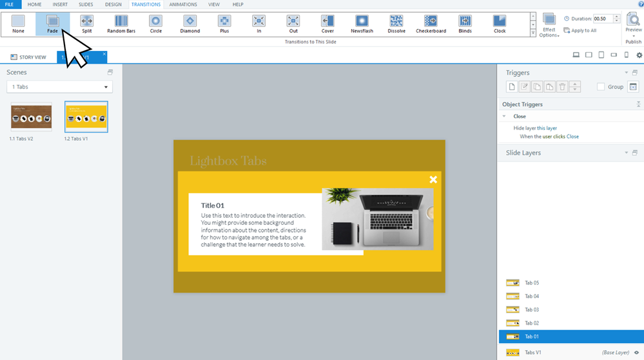Pick the Random Bars transition
Screen dimensions: 644x360
pyautogui.click(x=121, y=24)
